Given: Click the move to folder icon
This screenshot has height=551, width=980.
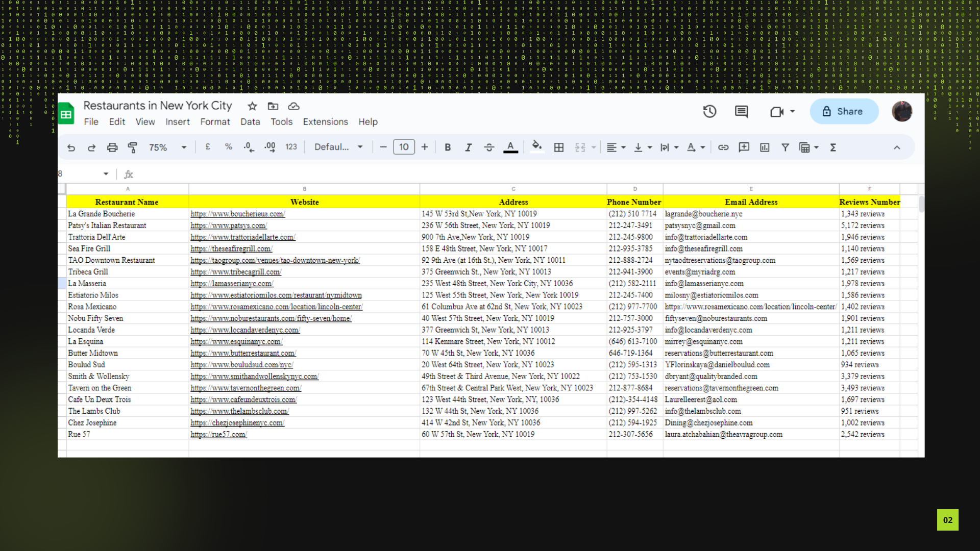Looking at the screenshot, I should click(x=273, y=106).
